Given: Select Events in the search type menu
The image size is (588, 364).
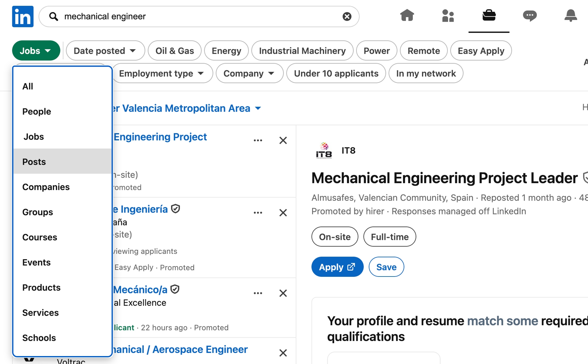Looking at the screenshot, I should click(62, 262).
